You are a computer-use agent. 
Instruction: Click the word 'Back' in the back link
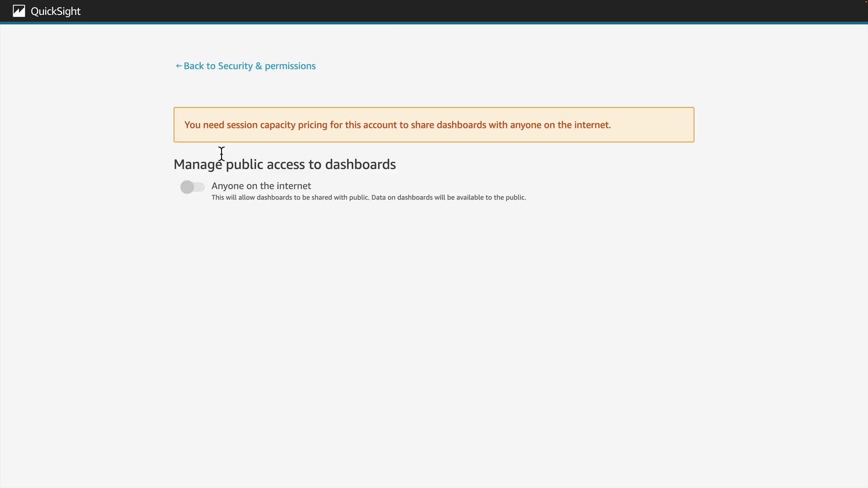tap(193, 66)
